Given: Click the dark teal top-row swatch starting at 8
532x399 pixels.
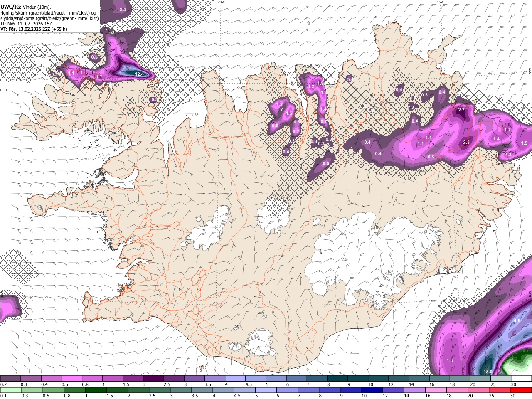Looking at the screenshot, I should 337,379.
